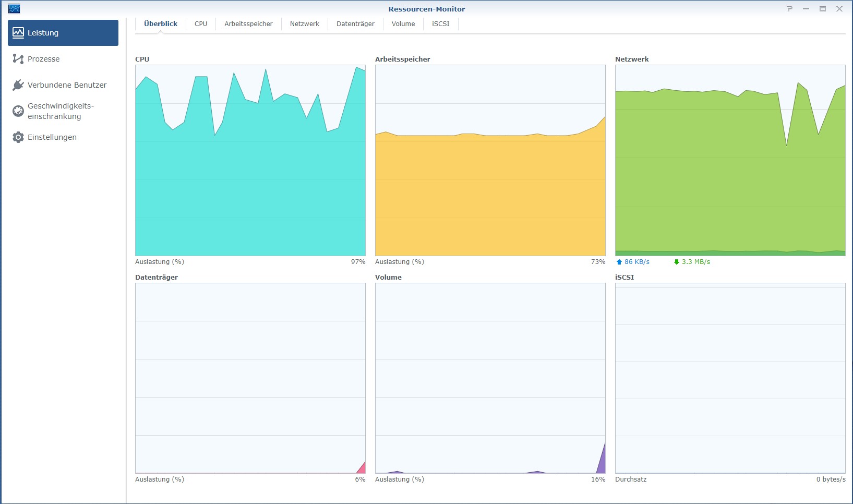Image resolution: width=853 pixels, height=504 pixels.
Task: Click the green download arrow icon
Action: [x=677, y=262]
